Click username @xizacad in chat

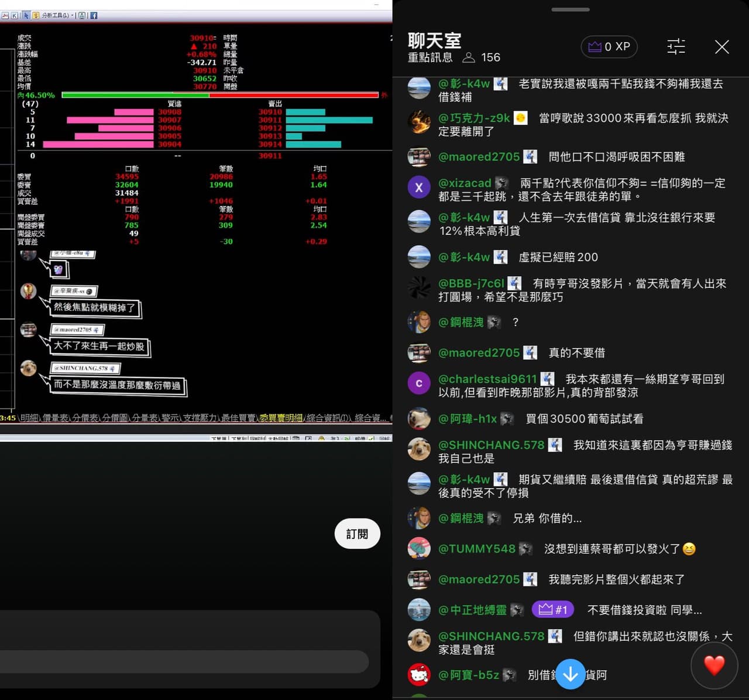465,183
